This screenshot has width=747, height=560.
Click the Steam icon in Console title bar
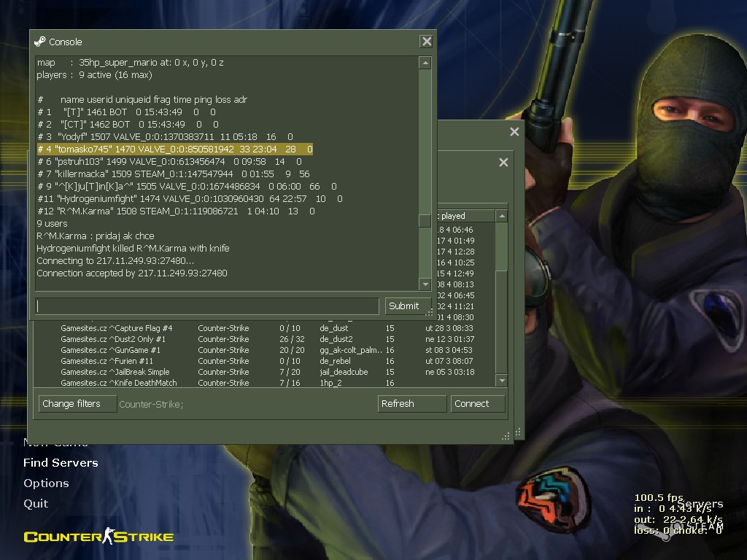point(40,42)
